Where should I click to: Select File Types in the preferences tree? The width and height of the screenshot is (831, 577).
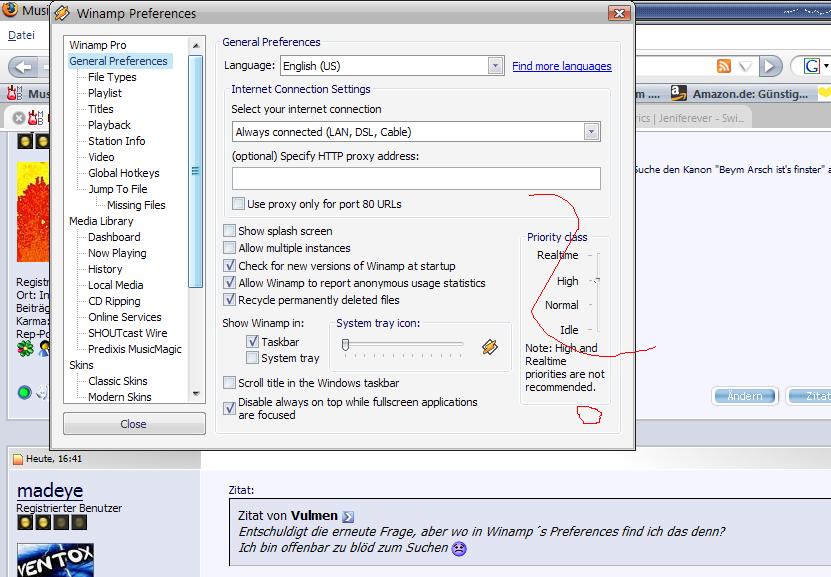(112, 77)
